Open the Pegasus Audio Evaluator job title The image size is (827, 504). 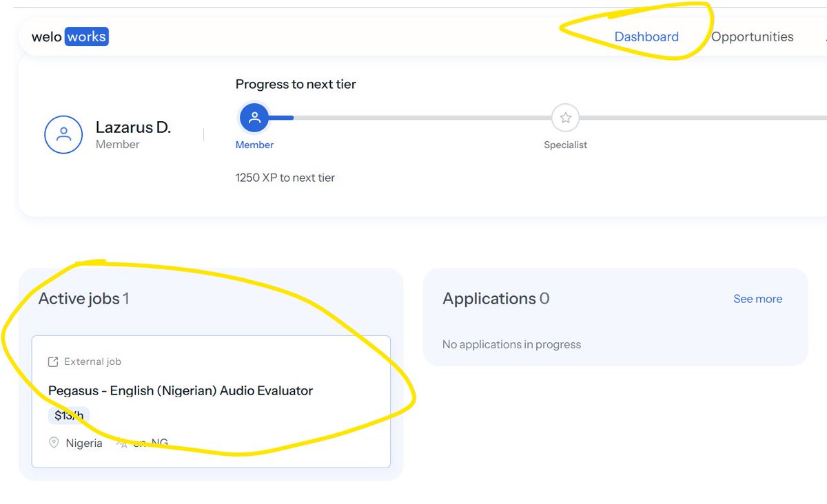(x=181, y=390)
